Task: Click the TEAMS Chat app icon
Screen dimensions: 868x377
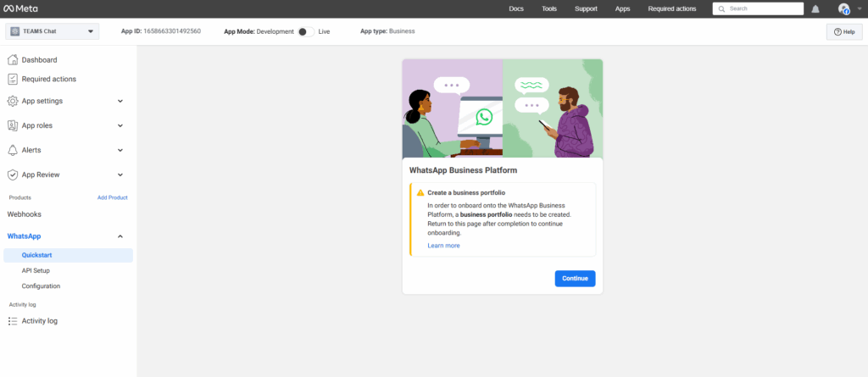Action: (x=15, y=31)
